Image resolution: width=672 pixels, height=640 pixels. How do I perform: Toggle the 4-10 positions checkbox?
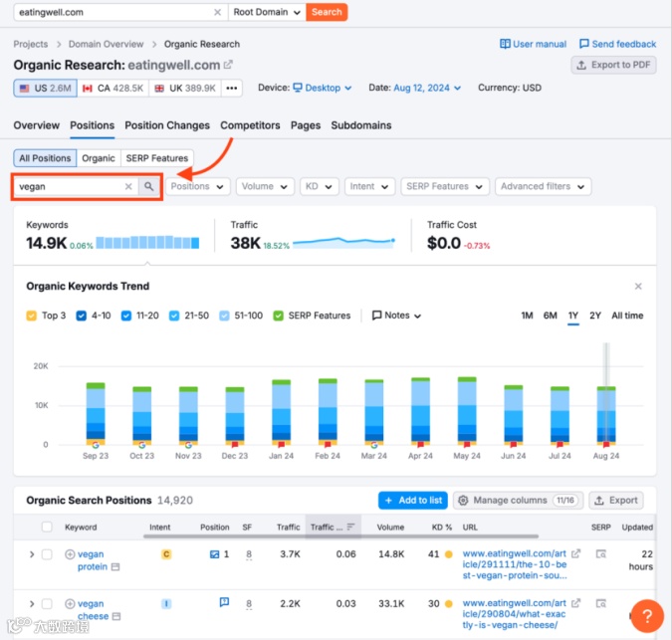pos(81,316)
